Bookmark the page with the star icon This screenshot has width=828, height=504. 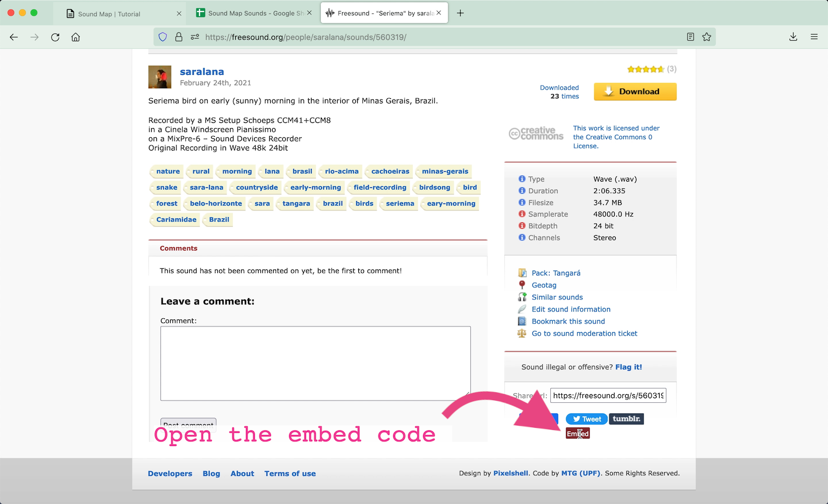707,37
